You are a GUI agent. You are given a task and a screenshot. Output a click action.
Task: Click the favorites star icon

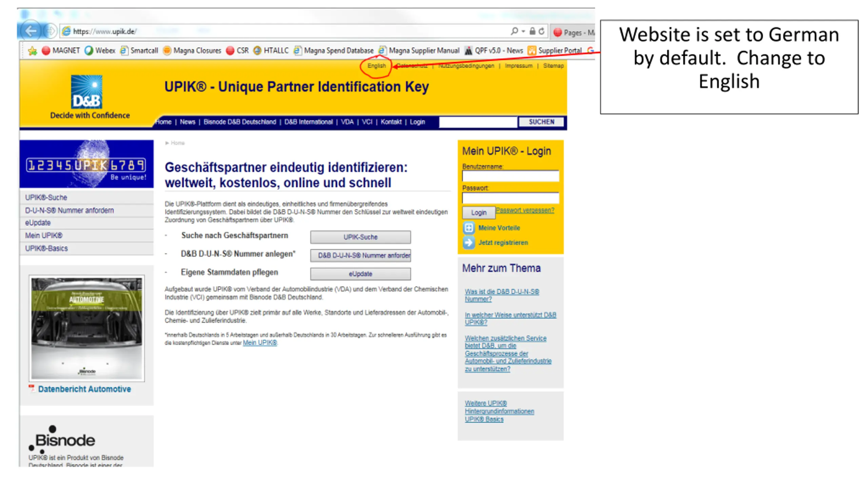(33, 51)
